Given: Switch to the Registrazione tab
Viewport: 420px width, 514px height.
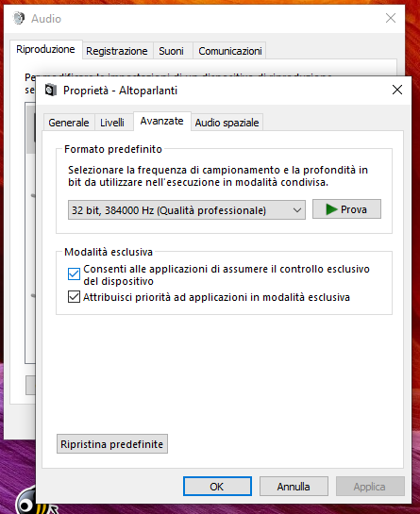Looking at the screenshot, I should 117,51.
